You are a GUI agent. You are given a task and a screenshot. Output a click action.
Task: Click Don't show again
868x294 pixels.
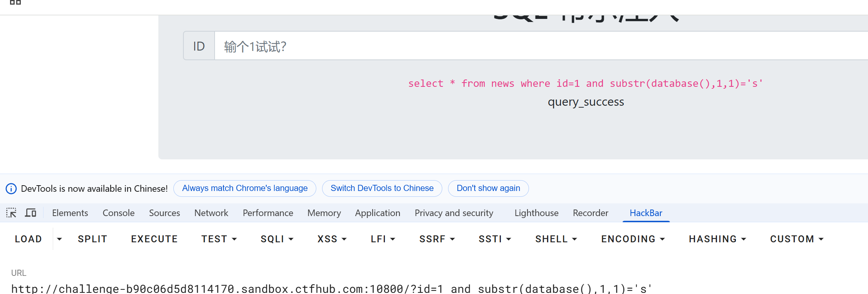click(x=488, y=188)
